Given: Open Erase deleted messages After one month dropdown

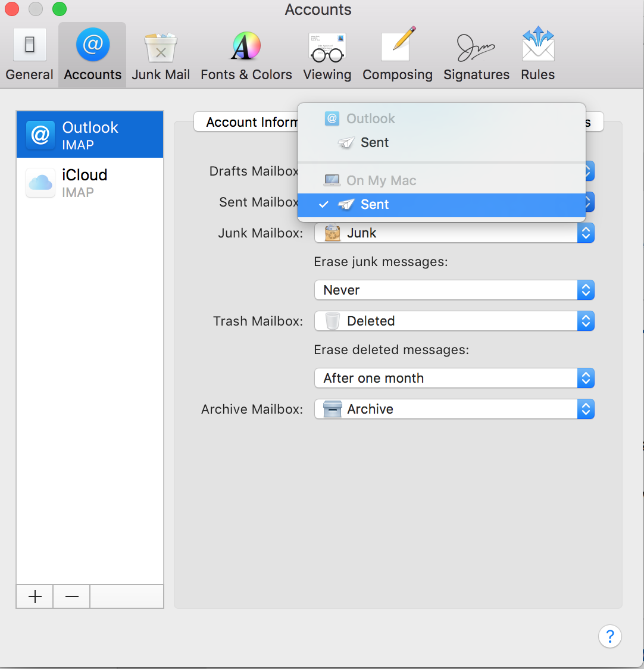Looking at the screenshot, I should [454, 378].
